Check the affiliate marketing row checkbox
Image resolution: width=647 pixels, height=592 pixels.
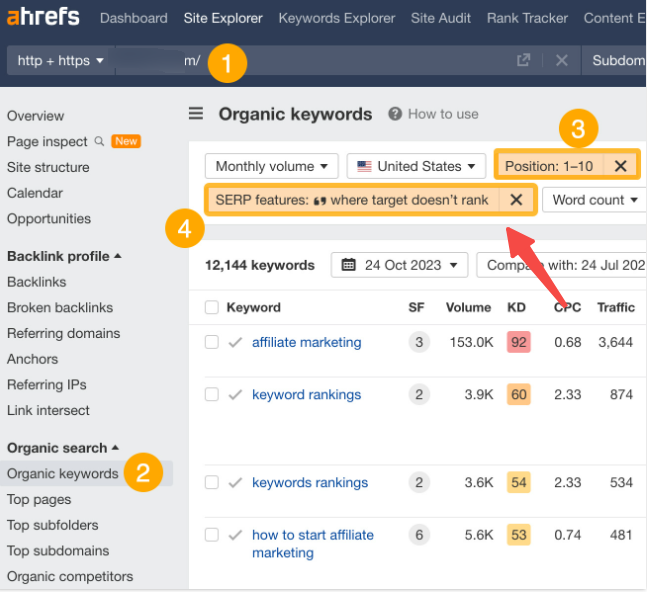click(x=212, y=342)
